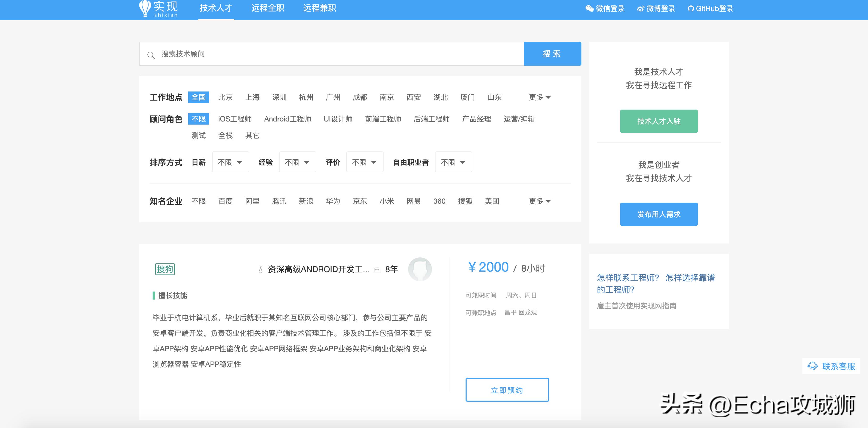Click the 发布用人需求 blue button
868x428 pixels.
[x=659, y=214]
